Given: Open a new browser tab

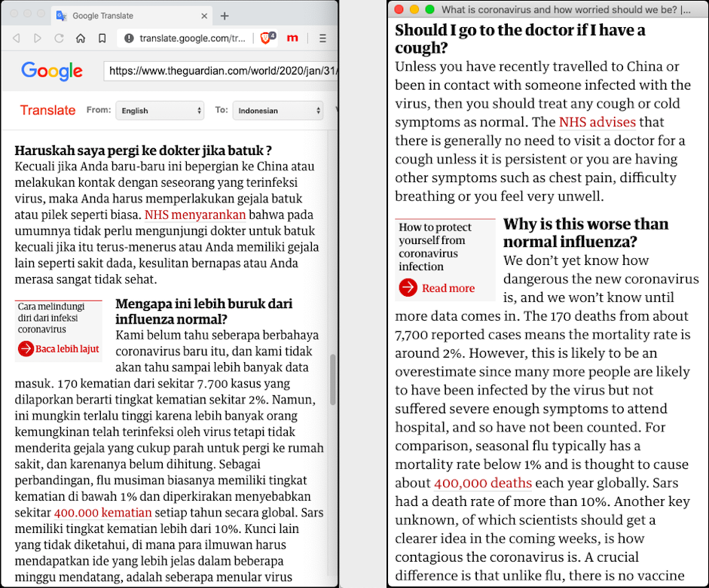Looking at the screenshot, I should [x=225, y=16].
